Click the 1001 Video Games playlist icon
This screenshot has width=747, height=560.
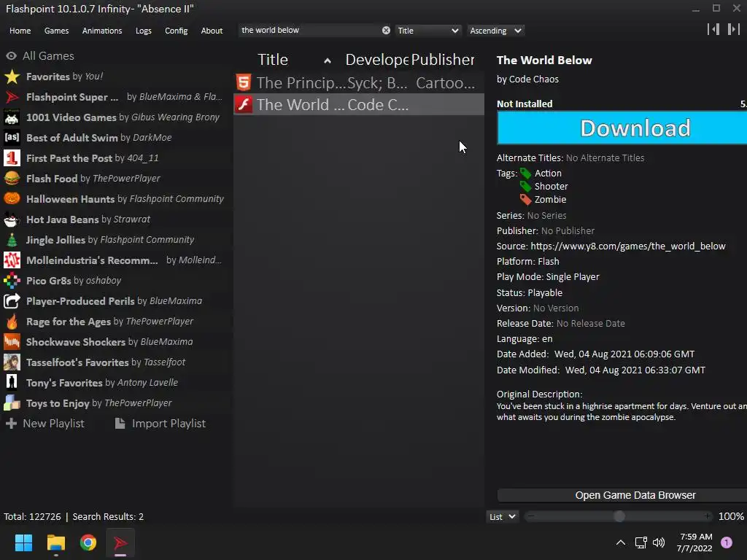pos(12,117)
